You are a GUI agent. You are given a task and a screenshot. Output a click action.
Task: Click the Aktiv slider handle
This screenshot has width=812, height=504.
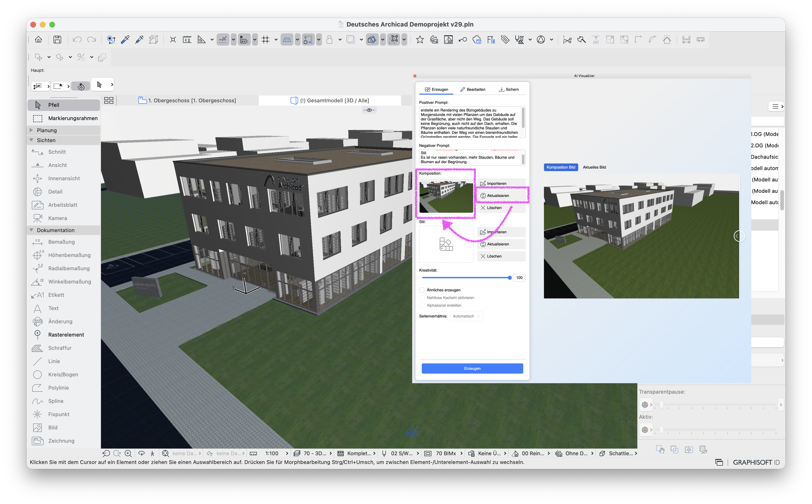pyautogui.click(x=661, y=430)
